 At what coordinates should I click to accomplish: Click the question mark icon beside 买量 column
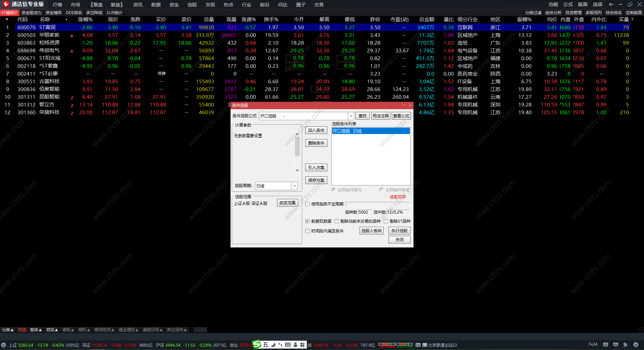point(632,19)
